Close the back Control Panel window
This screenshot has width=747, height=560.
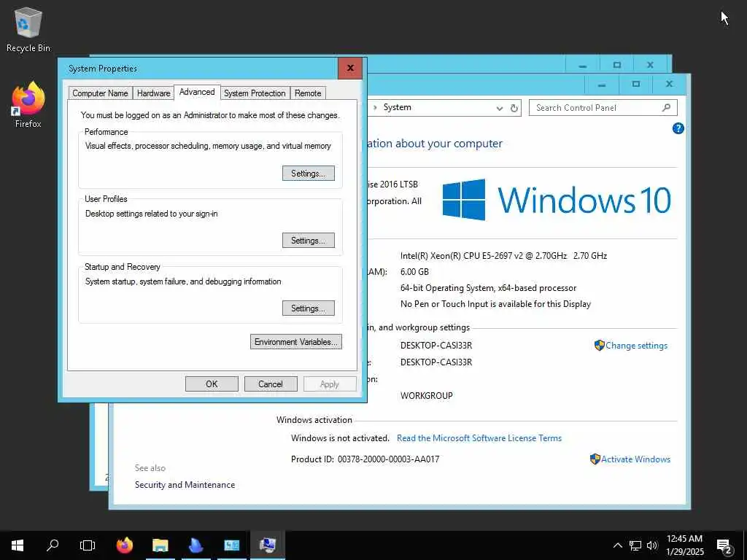click(x=650, y=65)
